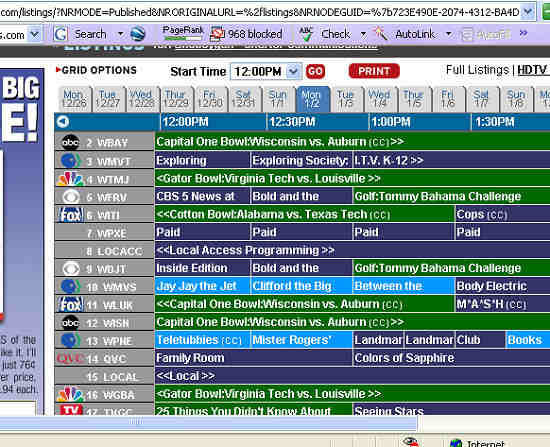Click the CBS eye logo for 9 WDJT
The image size is (550, 447).
(71, 269)
